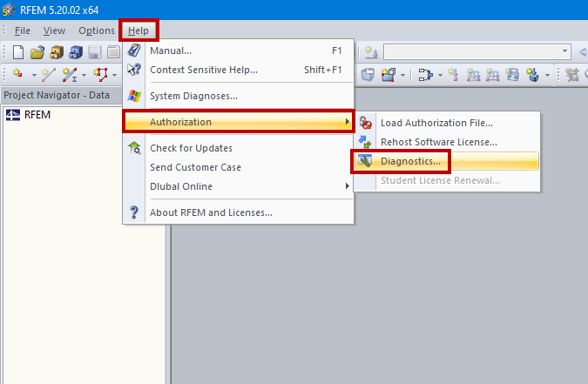Click the New Model blank page icon
Viewport: 588px width, 384px height.
[x=18, y=52]
